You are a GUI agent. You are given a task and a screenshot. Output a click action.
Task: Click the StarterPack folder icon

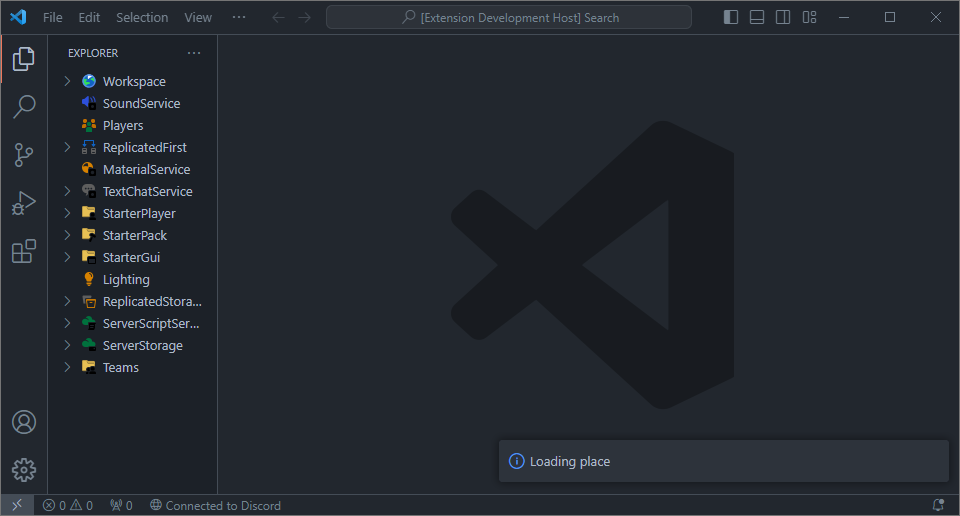89,235
